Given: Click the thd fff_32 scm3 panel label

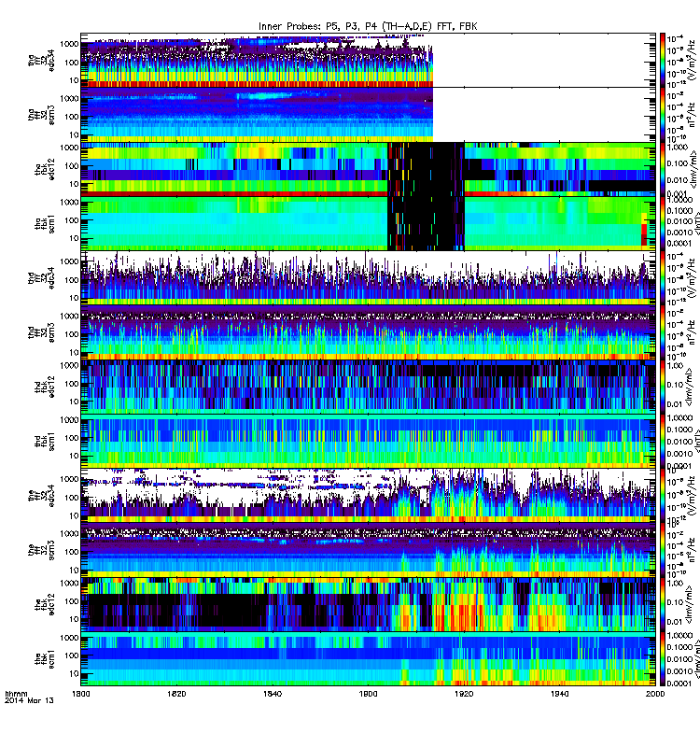Looking at the screenshot, I should pos(41,332).
